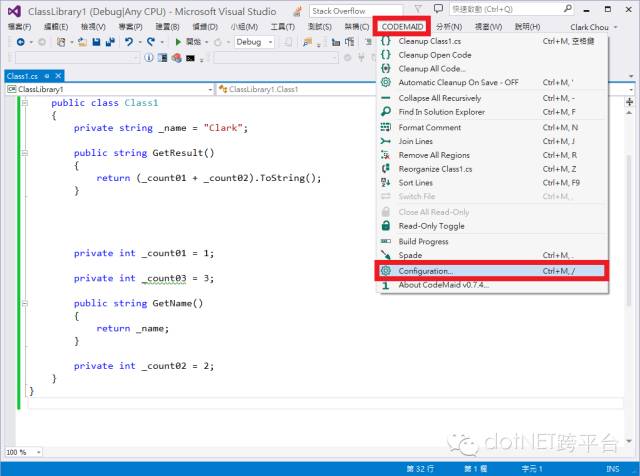Select Cleanup Open Code
640x476 pixels.
(492, 55)
